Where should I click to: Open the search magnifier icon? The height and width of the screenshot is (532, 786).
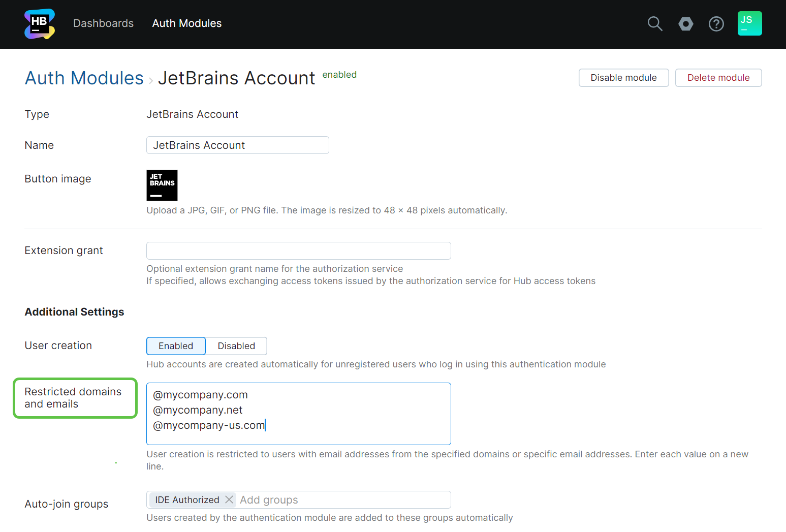coord(655,24)
